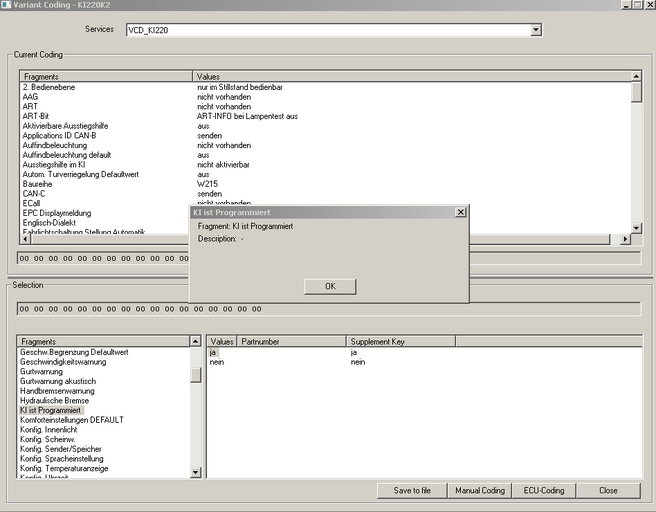Click Current Coding vertical scrollbar thumb
Screen dimensions: 656x512
[636, 92]
